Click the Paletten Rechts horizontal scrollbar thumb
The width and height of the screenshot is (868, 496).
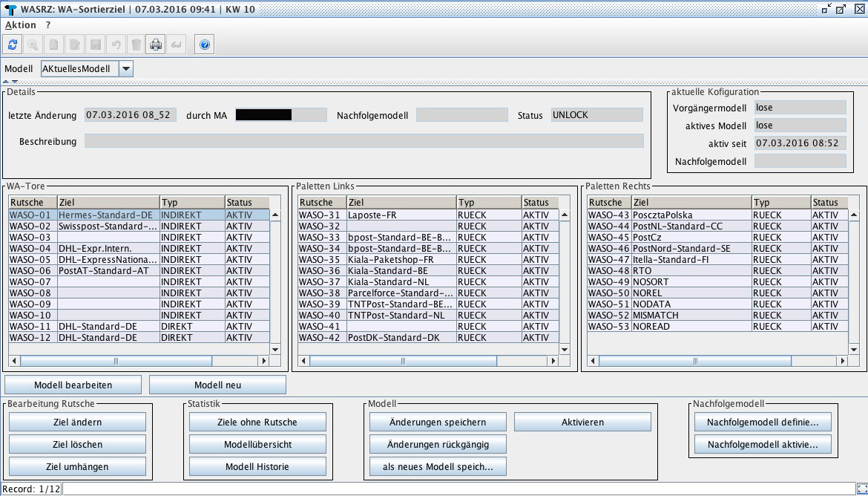694,361
